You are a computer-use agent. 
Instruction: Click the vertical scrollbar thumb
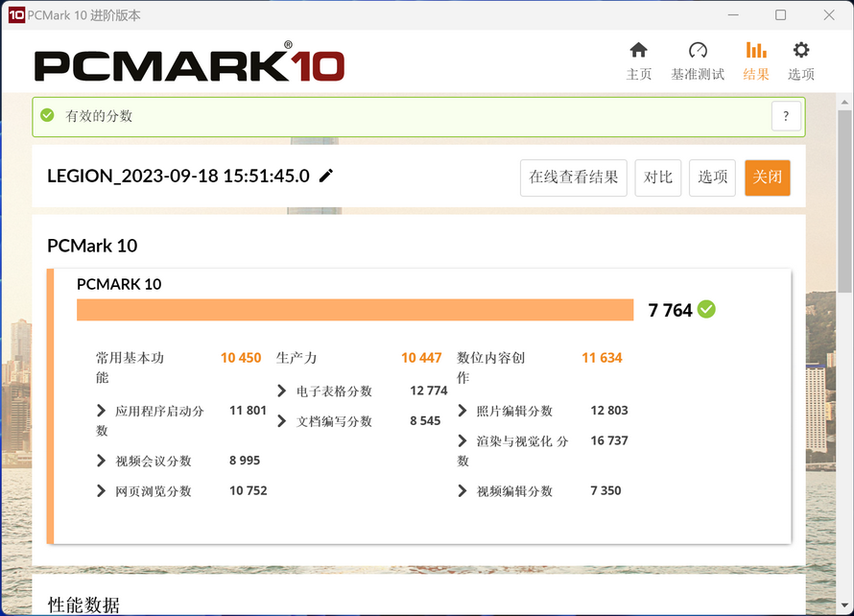tap(844, 201)
